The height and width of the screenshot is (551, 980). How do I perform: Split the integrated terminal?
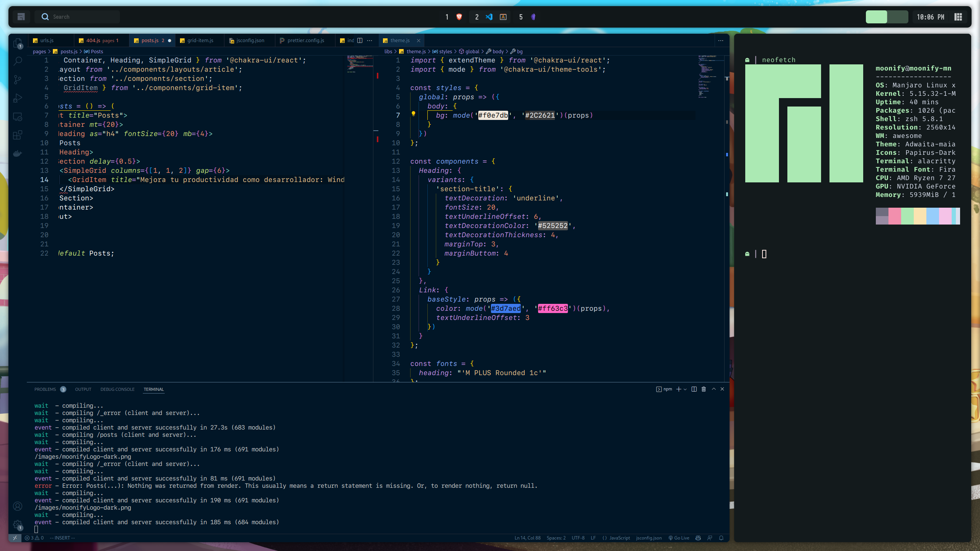click(694, 389)
